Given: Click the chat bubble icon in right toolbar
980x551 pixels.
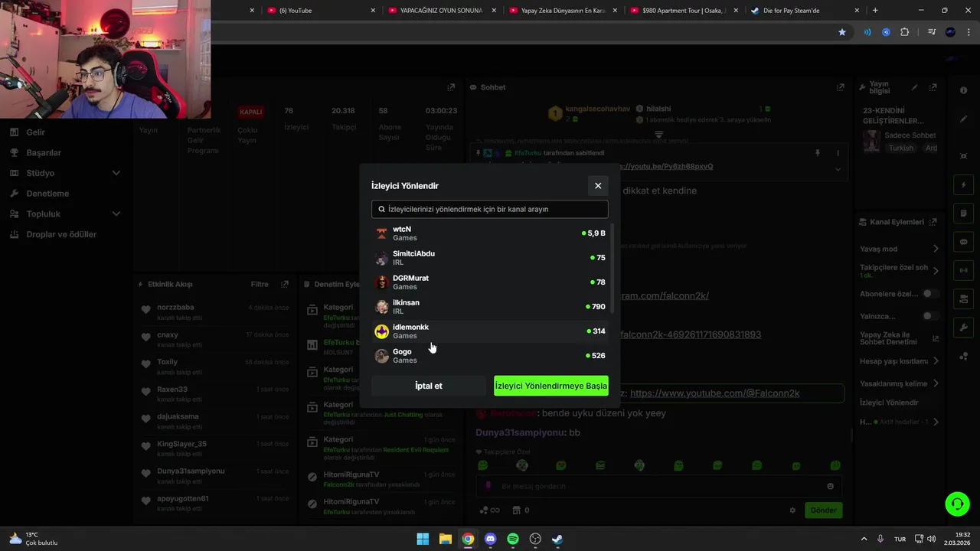Looking at the screenshot, I should pyautogui.click(x=963, y=242).
